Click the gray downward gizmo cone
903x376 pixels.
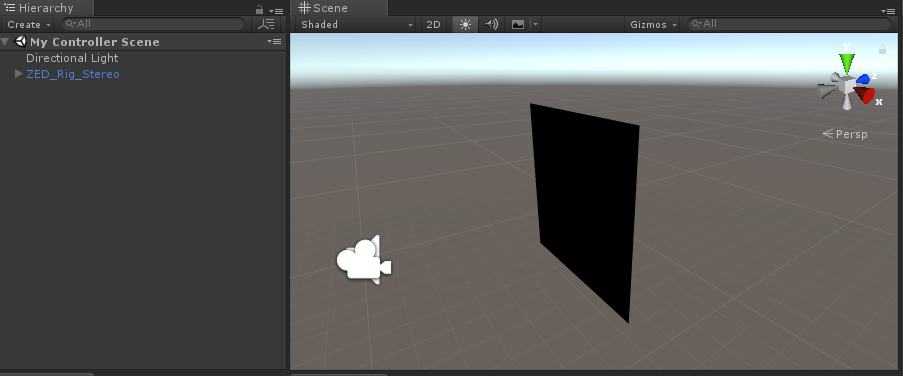coord(847,102)
